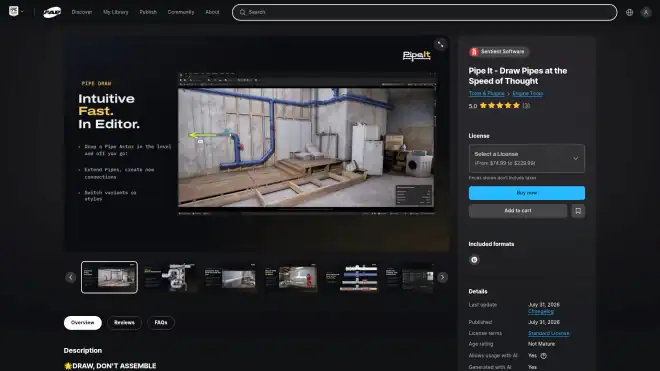This screenshot has width=660, height=371.
Task: Expand the Epic Games logo dropdown arrow
Action: coord(22,11)
